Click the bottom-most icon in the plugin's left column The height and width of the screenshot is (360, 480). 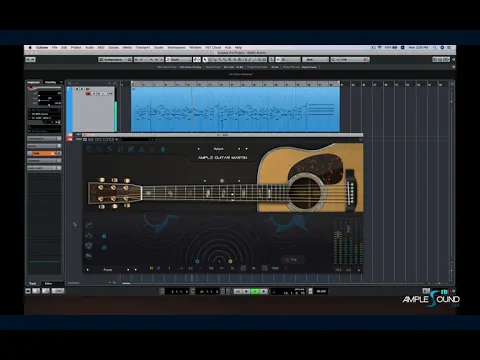pyautogui.click(x=89, y=256)
